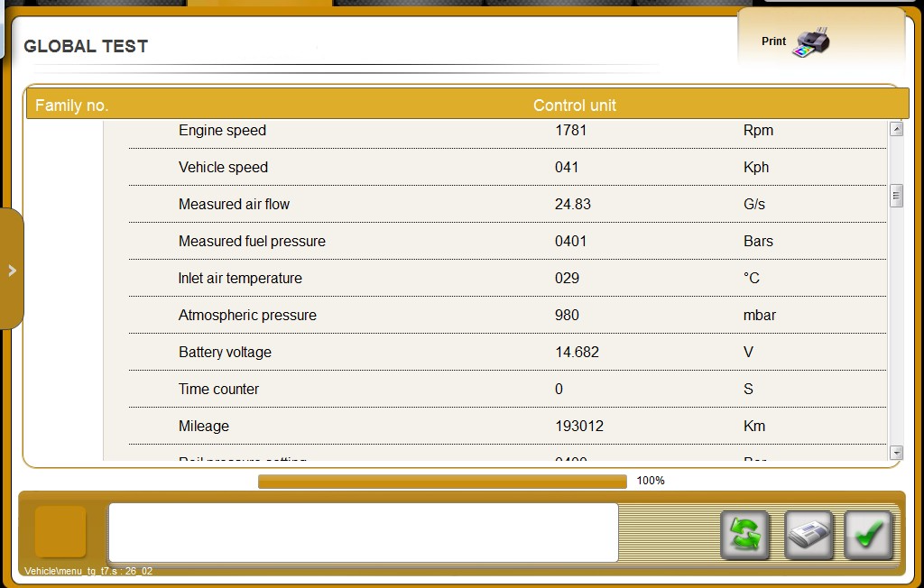
Task: Click the Km unit text
Action: click(754, 426)
